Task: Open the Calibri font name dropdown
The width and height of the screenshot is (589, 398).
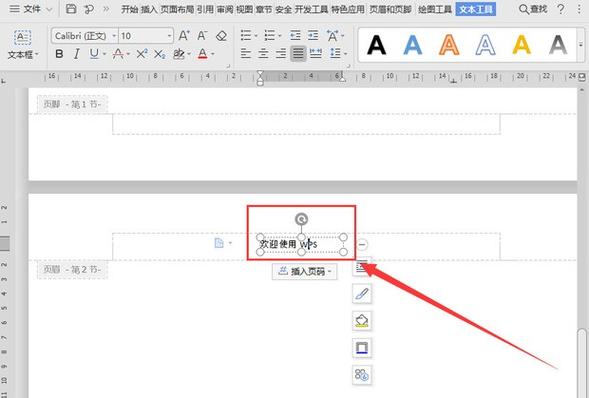Action: [85, 36]
